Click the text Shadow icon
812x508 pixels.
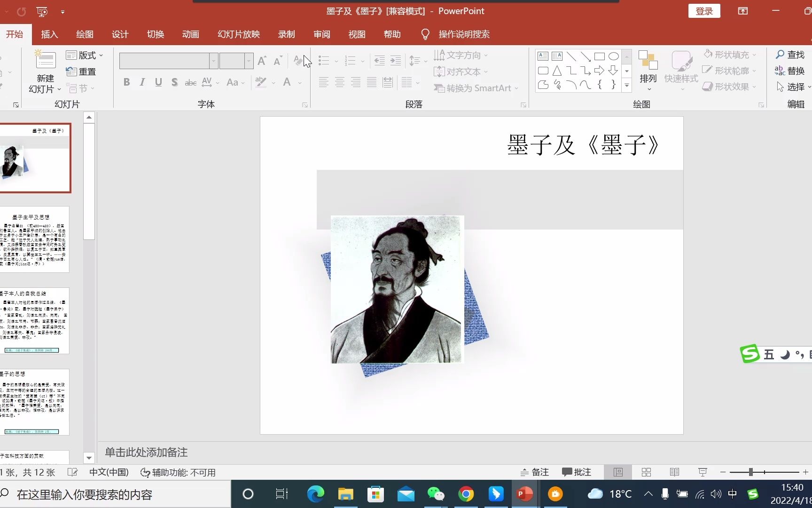point(174,82)
